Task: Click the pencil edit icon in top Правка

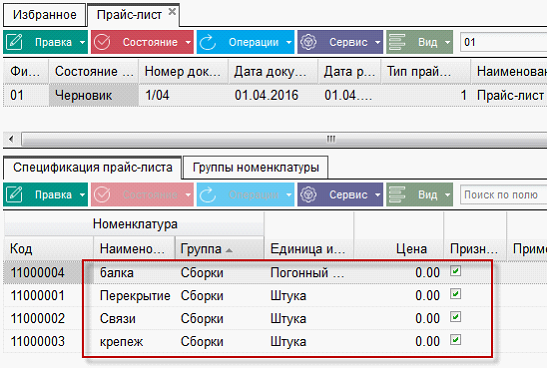Action: click(x=14, y=42)
